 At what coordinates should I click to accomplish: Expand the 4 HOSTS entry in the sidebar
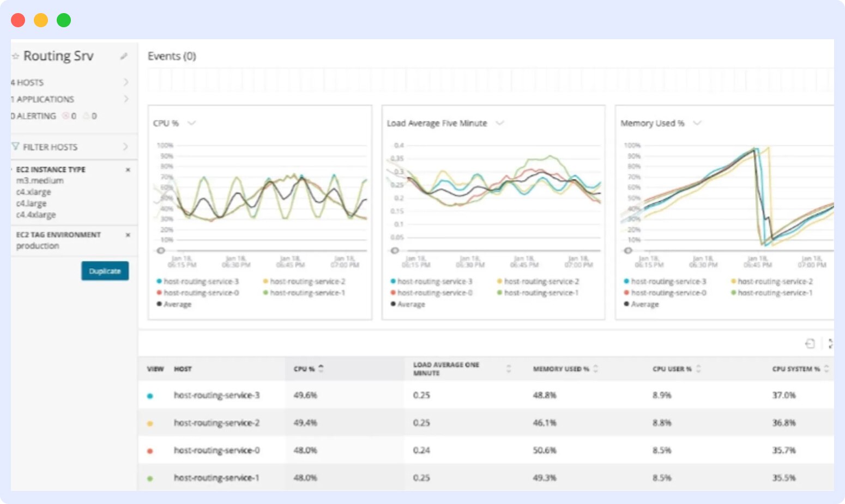(x=127, y=82)
